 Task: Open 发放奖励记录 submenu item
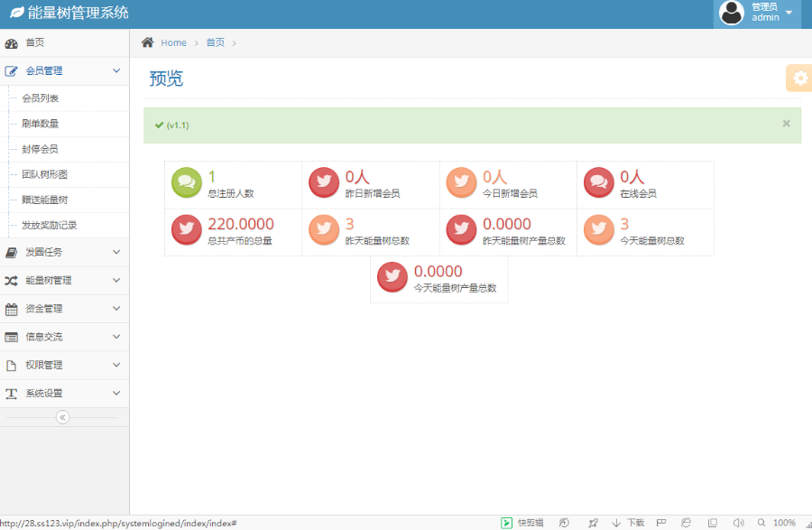[50, 225]
